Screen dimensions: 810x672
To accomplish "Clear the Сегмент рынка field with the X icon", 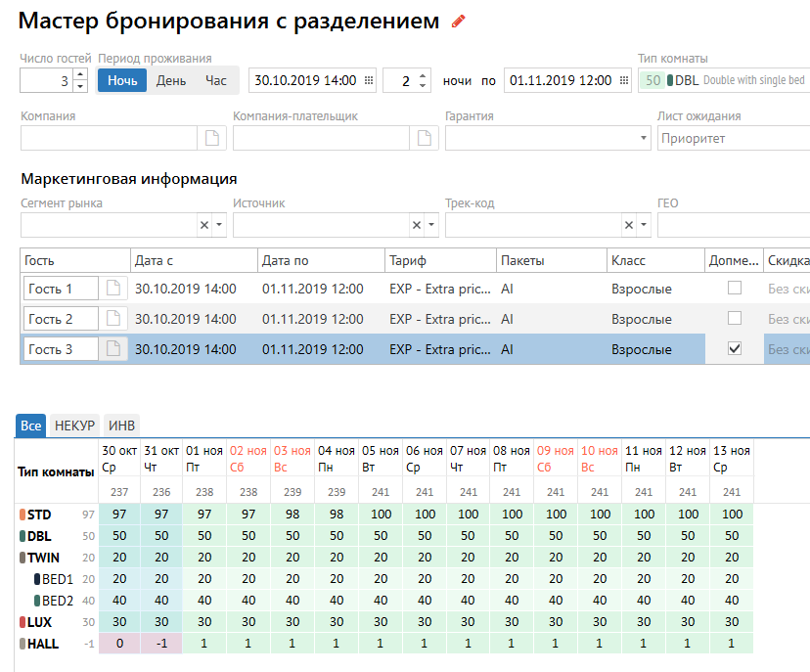I will (204, 226).
